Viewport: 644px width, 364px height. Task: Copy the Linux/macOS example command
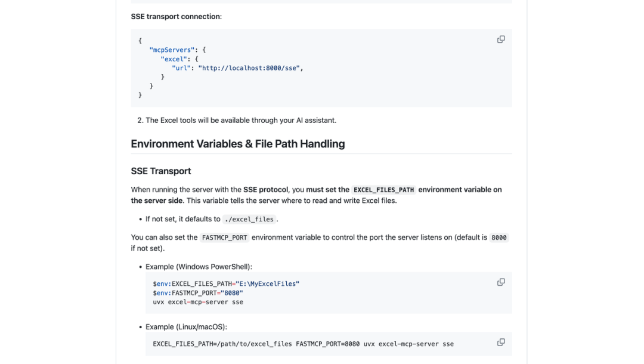(x=501, y=343)
